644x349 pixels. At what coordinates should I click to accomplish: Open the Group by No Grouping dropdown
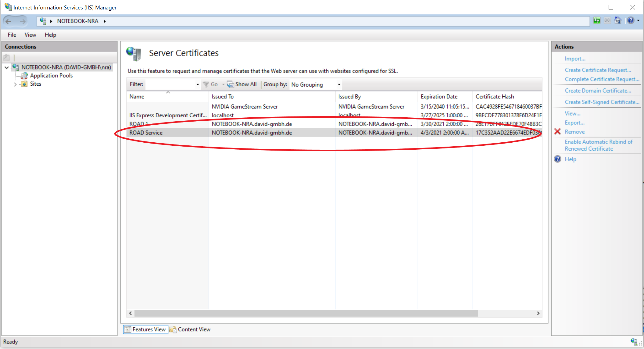pos(339,84)
